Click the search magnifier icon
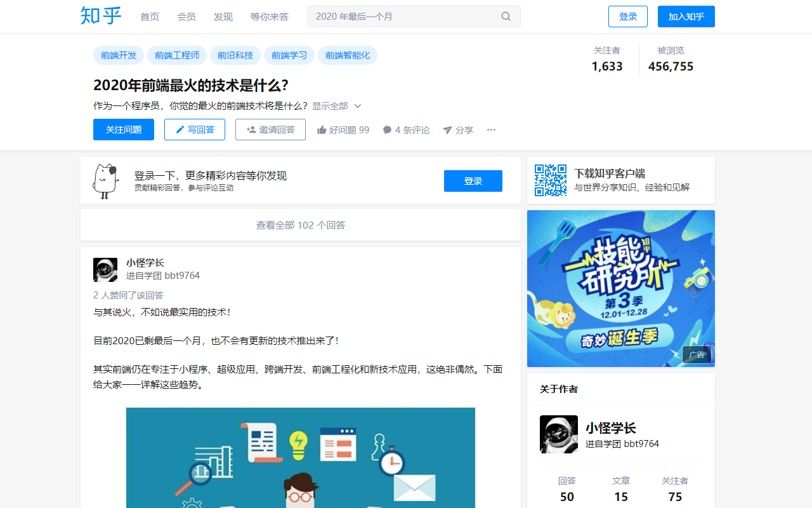812x508 pixels. pos(506,16)
